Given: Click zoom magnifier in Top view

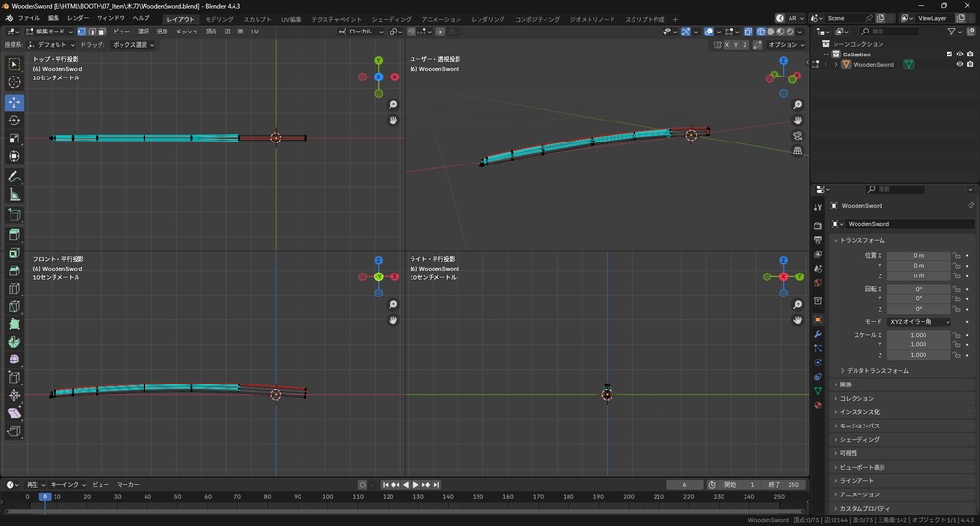Looking at the screenshot, I should click(393, 105).
